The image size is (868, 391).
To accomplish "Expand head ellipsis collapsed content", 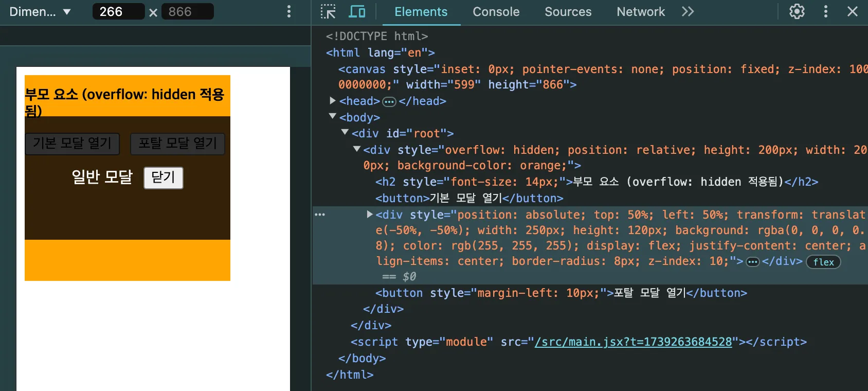I will [389, 102].
